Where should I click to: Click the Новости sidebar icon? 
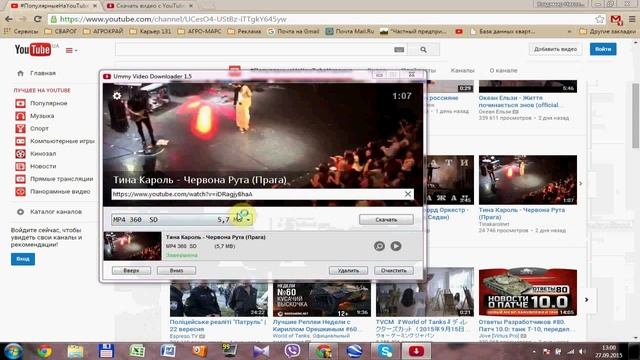pyautogui.click(x=20, y=166)
